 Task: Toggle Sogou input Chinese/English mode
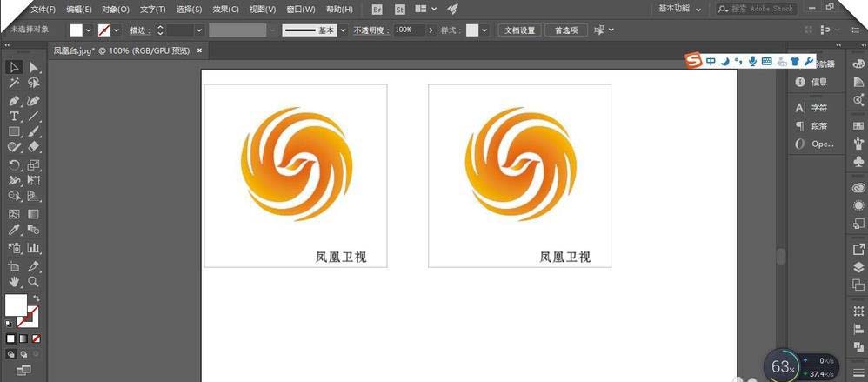pos(711,61)
